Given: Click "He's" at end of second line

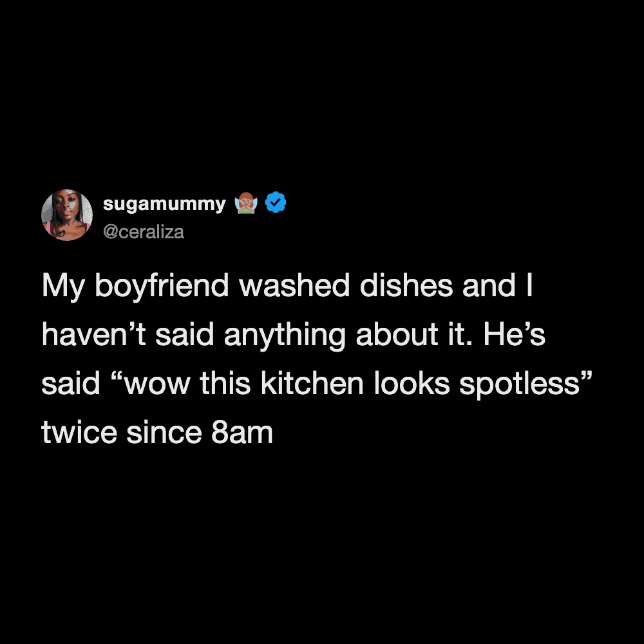Looking at the screenshot, I should (x=514, y=334).
